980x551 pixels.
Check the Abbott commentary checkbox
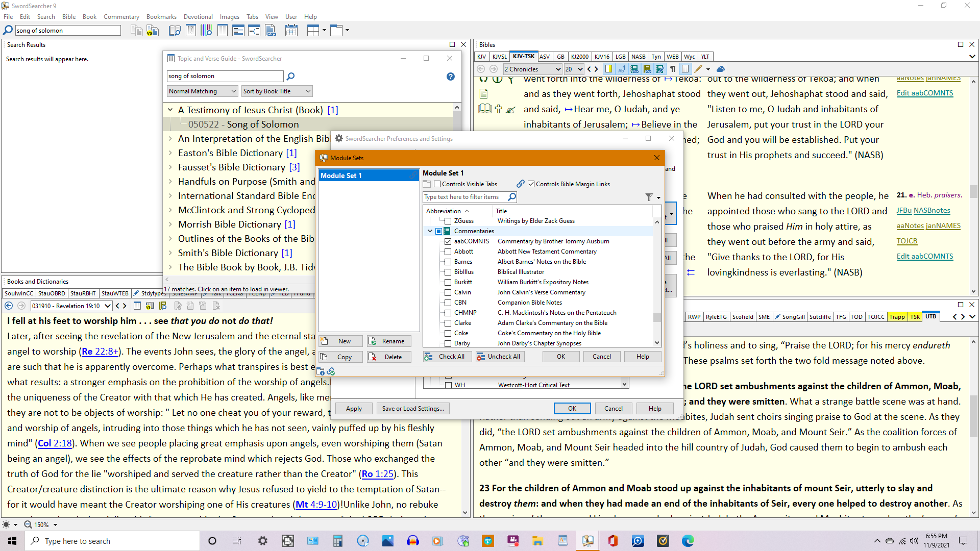(448, 252)
